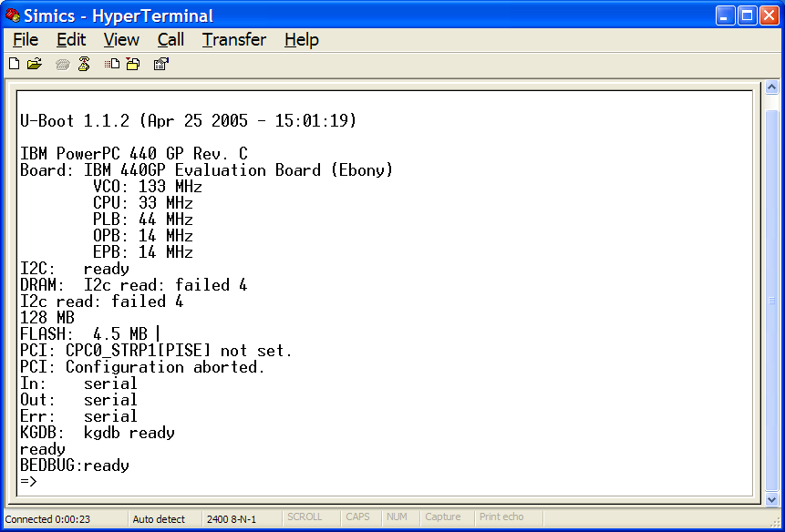785x532 pixels.
Task: Open the Transfer menu
Action: point(233,39)
